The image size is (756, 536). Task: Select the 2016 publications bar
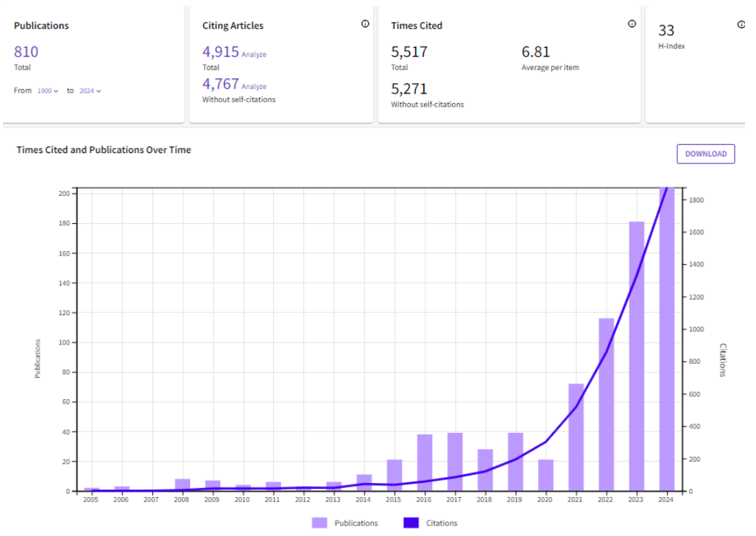coord(425,462)
